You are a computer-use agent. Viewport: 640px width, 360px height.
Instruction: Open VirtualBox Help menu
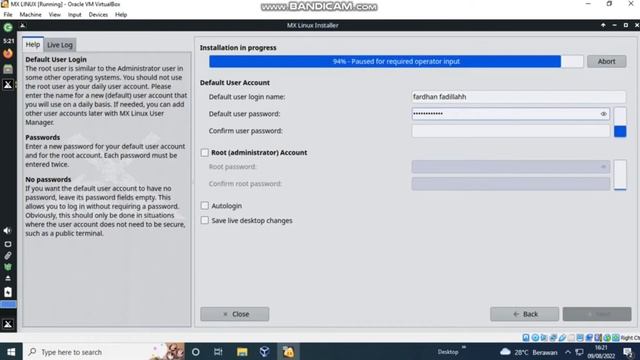[x=121, y=15]
